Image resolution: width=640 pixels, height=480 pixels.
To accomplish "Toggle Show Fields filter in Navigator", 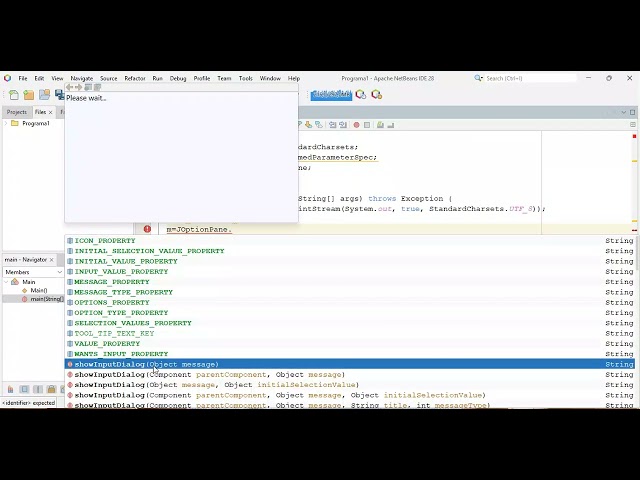I will [24, 389].
